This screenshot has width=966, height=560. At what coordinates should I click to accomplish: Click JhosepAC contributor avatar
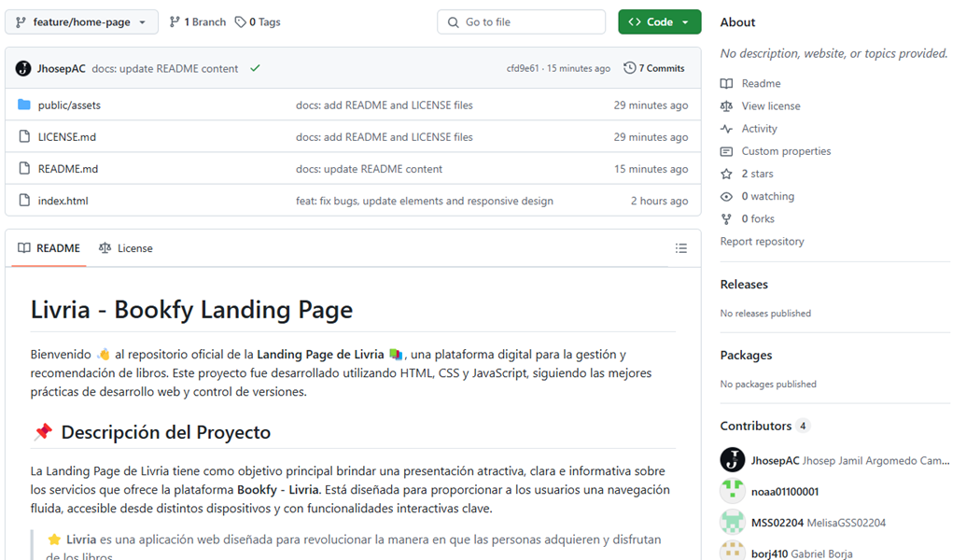[x=733, y=460]
